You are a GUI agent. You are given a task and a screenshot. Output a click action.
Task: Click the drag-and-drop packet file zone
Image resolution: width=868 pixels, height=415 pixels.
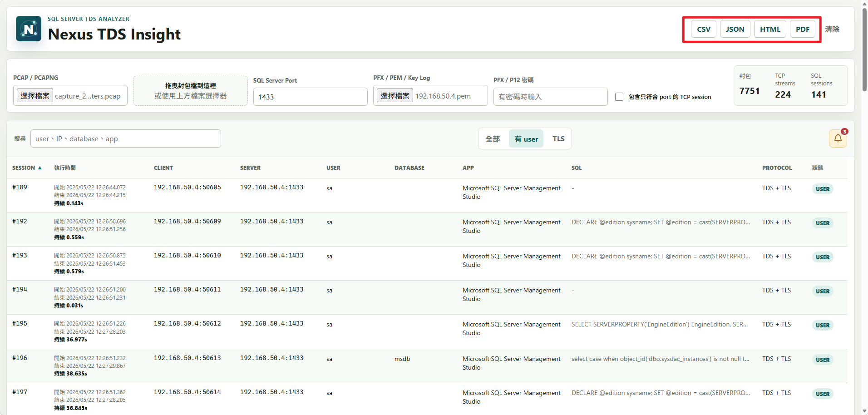(190, 91)
